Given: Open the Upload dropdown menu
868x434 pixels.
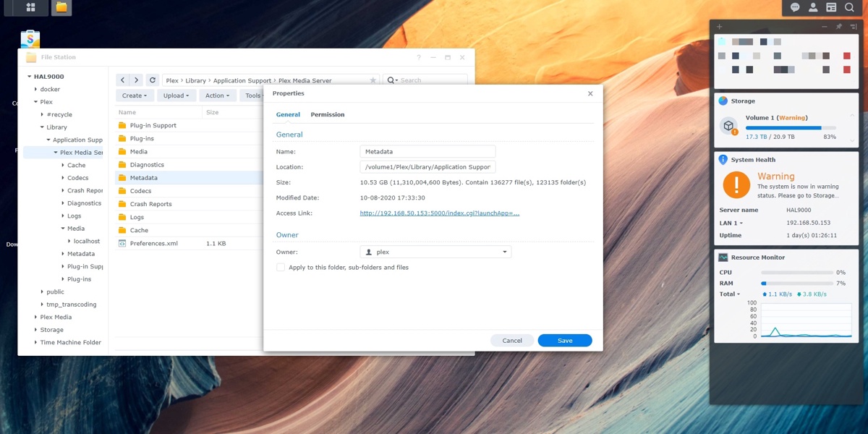Looking at the screenshot, I should click(176, 95).
